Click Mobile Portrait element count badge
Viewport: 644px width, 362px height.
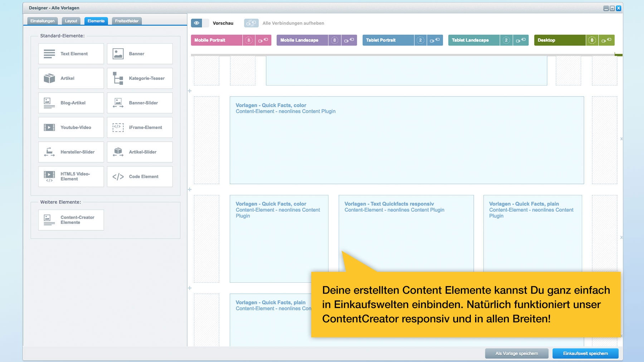(249, 40)
